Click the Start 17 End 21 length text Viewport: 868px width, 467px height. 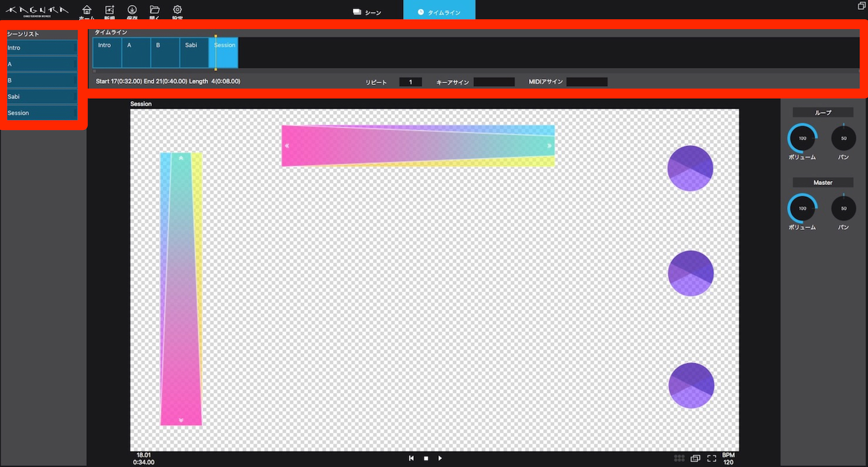coord(168,81)
